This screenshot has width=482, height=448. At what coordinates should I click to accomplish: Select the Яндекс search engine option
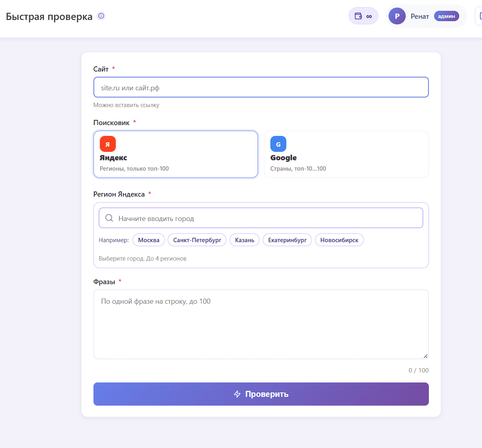176,154
